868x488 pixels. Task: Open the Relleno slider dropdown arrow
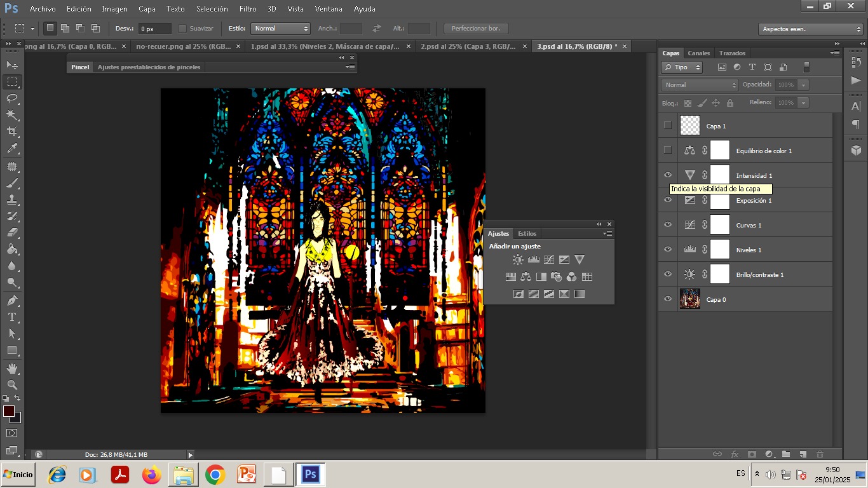(804, 102)
